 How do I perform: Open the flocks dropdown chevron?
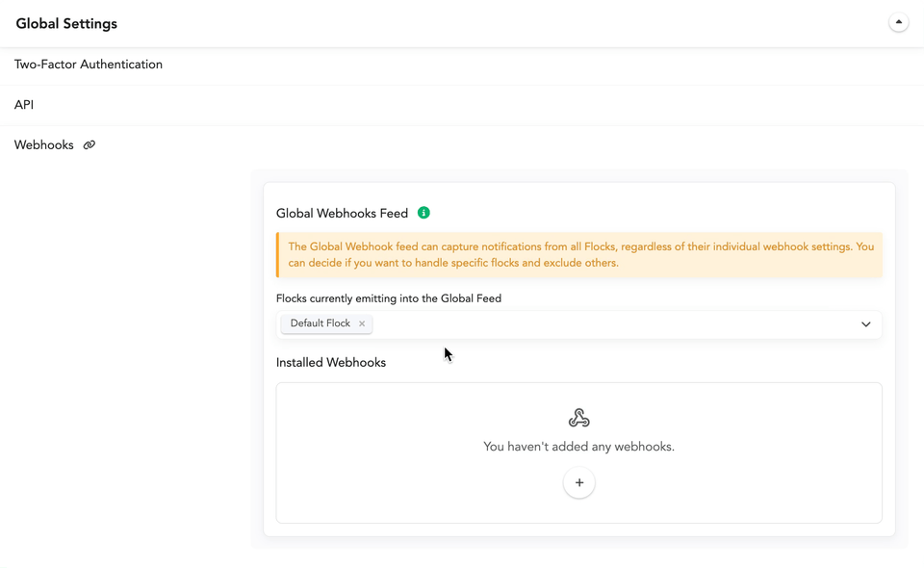pyautogui.click(x=865, y=324)
